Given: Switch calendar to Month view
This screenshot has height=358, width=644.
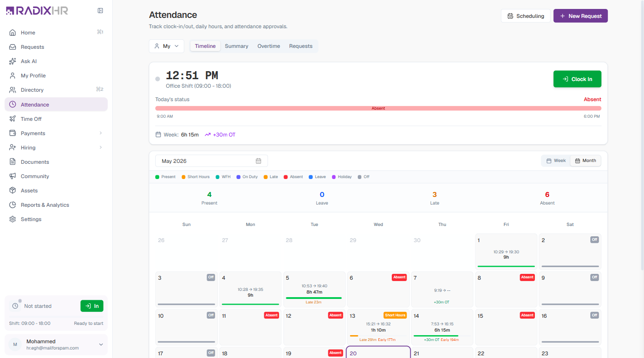Looking at the screenshot, I should click(x=585, y=161).
